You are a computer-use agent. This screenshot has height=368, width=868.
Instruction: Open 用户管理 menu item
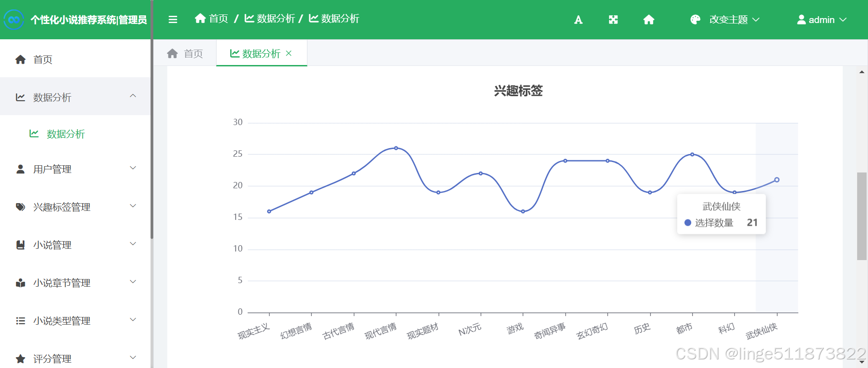[x=75, y=169]
